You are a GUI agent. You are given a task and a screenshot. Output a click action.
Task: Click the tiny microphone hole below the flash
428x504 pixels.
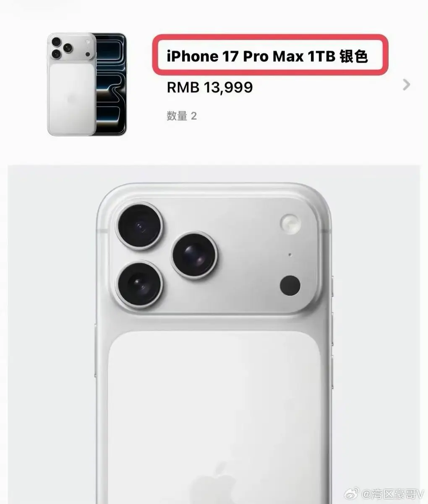tap(290, 255)
